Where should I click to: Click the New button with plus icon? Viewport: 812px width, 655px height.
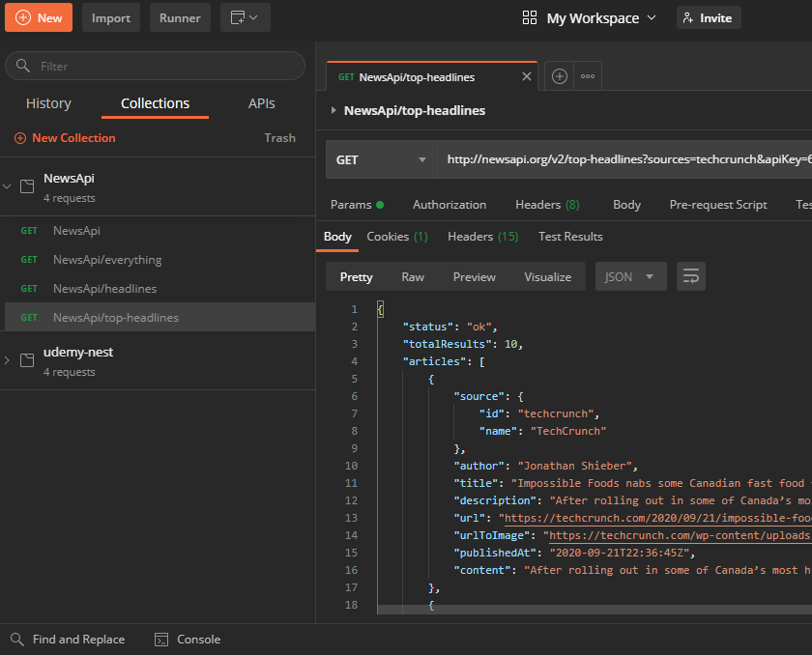pyautogui.click(x=39, y=17)
